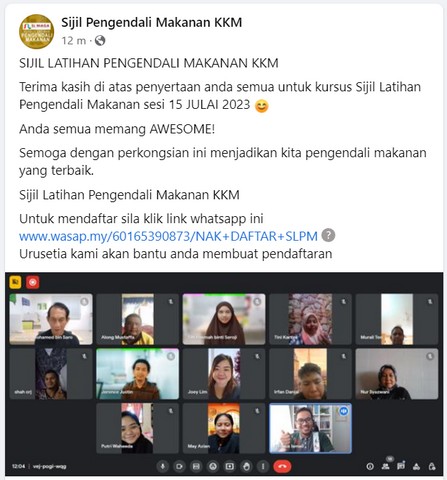Image resolution: width=447 pixels, height=480 pixels.
Task: Toggle the microphone in meeting toolbar
Action: pyautogui.click(x=163, y=466)
